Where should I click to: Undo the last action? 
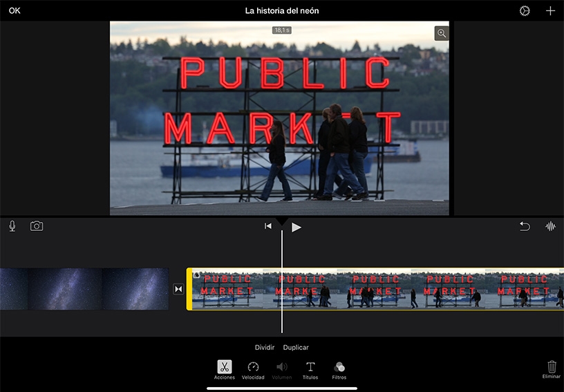click(x=525, y=226)
